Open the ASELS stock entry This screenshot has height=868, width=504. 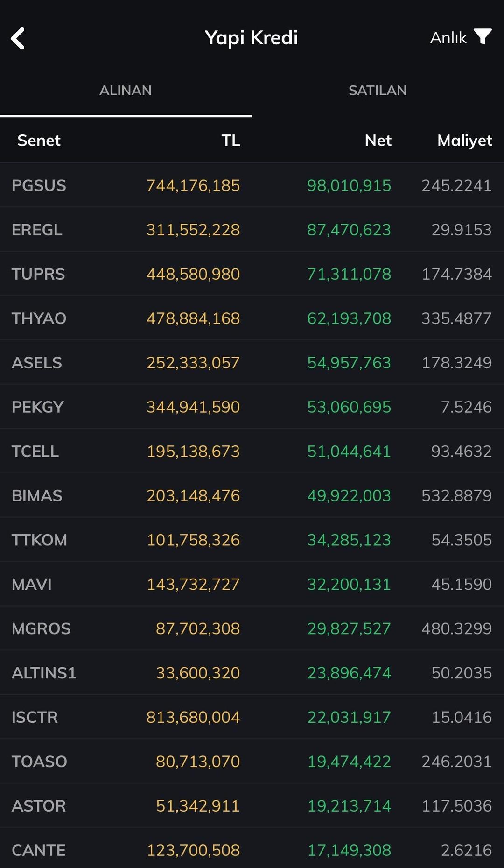pos(252,363)
